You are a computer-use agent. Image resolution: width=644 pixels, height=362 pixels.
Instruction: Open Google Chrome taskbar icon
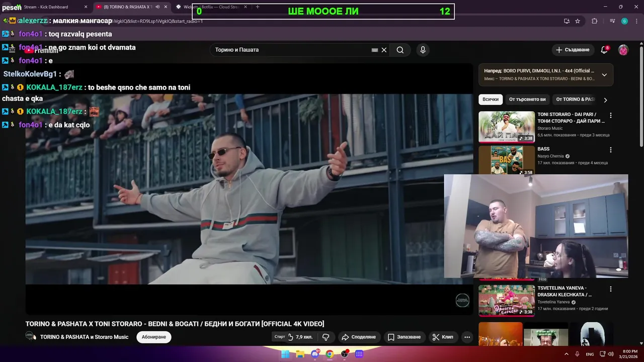click(330, 354)
